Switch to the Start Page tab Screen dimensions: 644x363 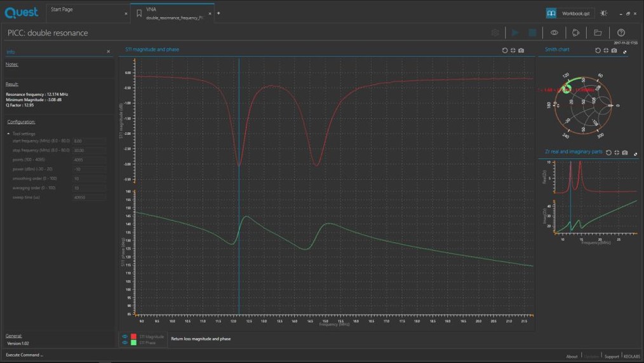point(62,10)
